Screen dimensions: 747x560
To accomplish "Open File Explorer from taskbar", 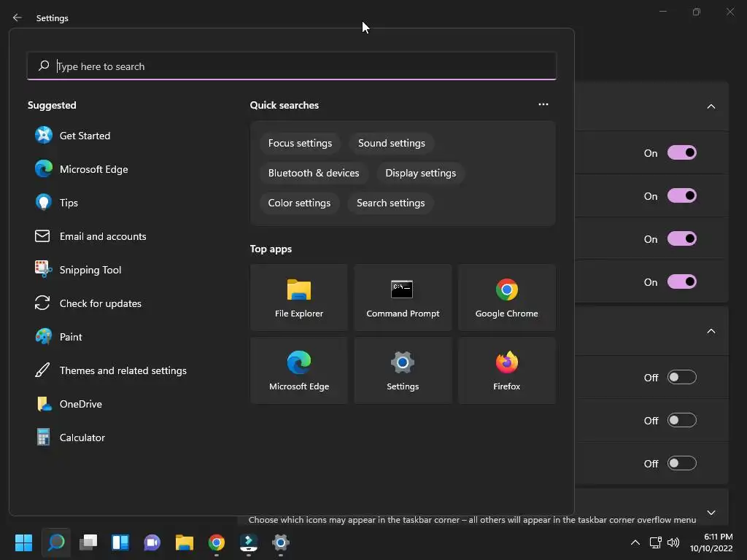I will (x=185, y=542).
